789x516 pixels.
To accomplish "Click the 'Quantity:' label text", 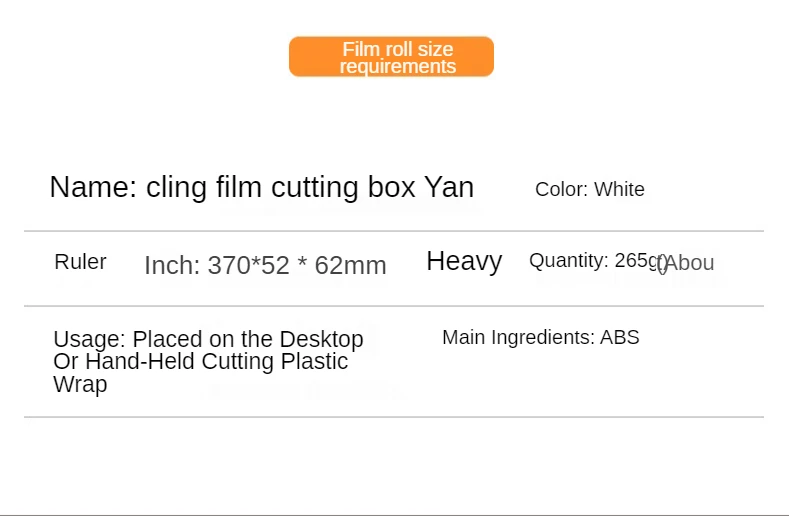I will [568, 261].
